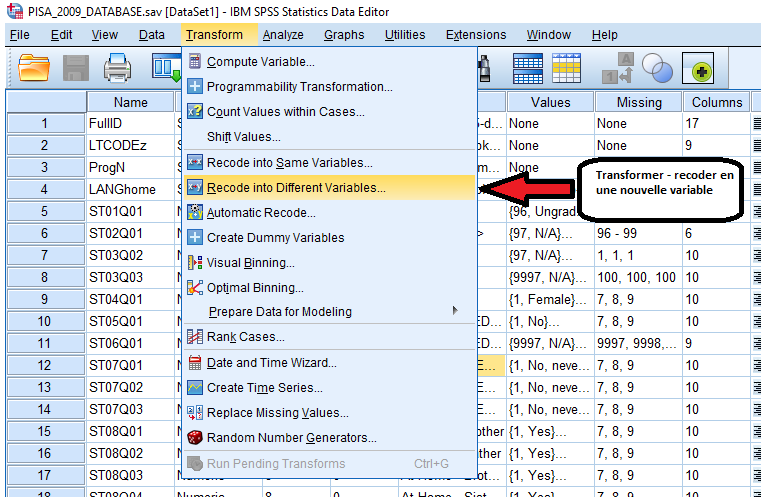Open the Window menu
Screen dimensions: 761x497
(x=548, y=35)
